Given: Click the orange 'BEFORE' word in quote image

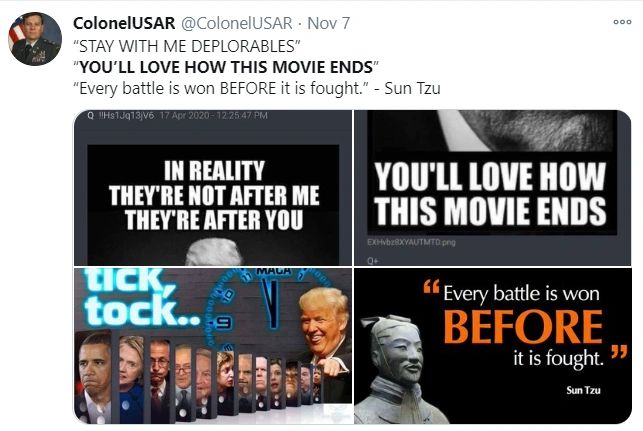Looking at the screenshot, I should click(523, 326).
